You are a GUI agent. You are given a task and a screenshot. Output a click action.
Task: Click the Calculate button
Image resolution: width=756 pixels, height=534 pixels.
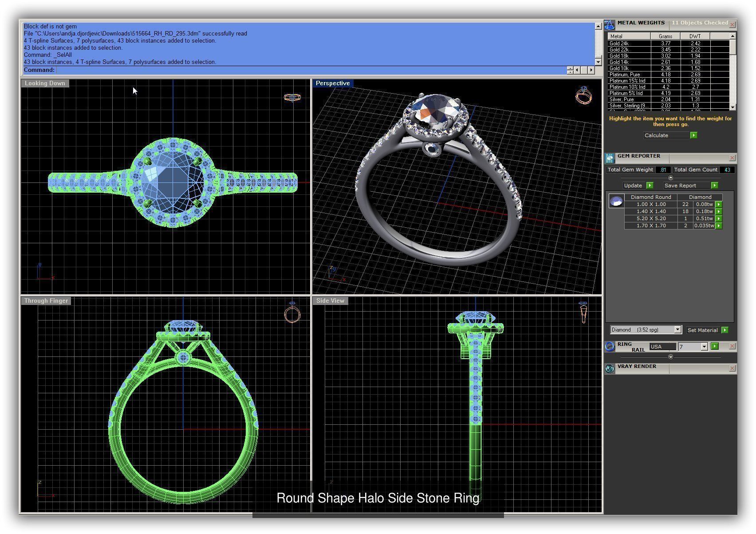tap(666, 135)
